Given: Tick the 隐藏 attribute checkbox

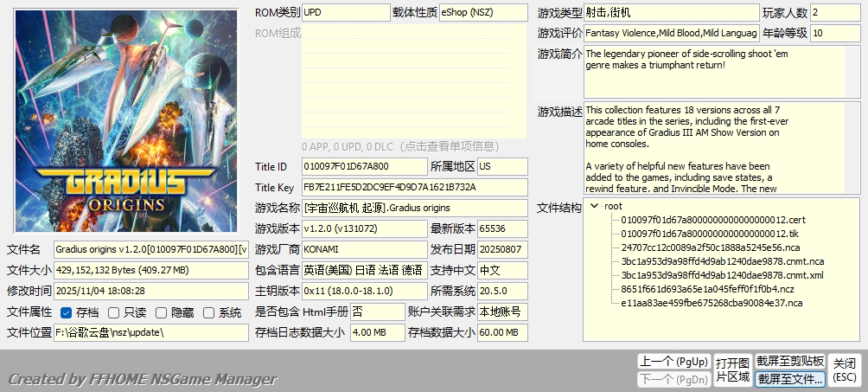Looking at the screenshot, I should click(x=162, y=312).
